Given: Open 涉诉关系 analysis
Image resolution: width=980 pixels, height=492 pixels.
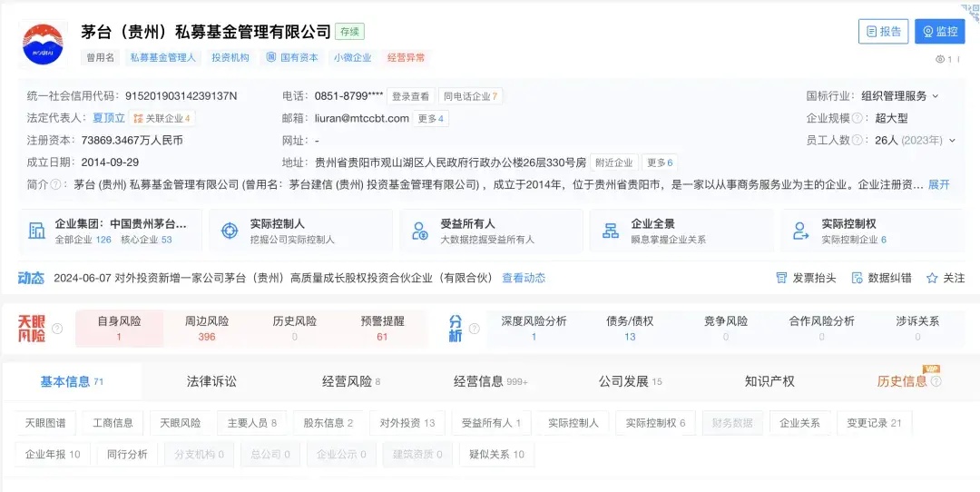Looking at the screenshot, I should (x=917, y=329).
